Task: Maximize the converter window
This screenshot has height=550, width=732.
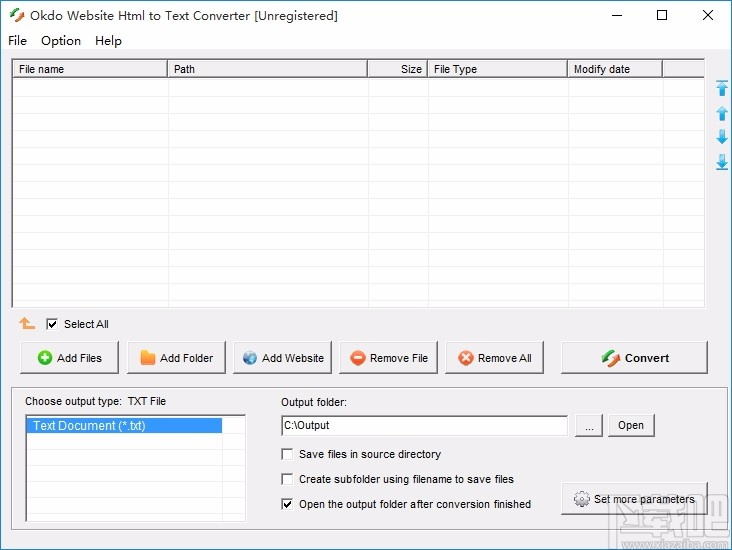Action: pos(662,15)
